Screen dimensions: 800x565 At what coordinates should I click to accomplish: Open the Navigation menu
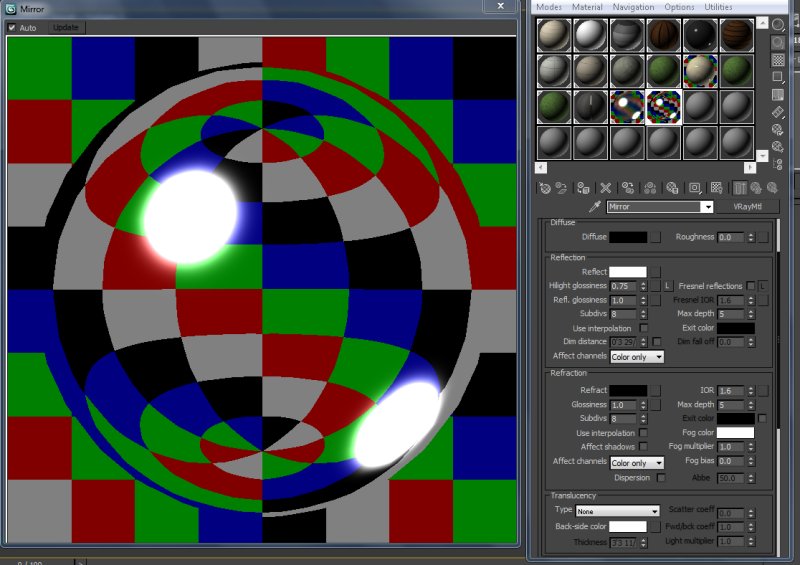(x=633, y=7)
